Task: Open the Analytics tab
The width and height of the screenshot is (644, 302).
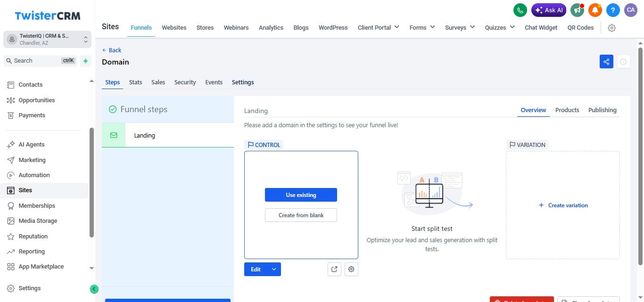Action: point(271,28)
